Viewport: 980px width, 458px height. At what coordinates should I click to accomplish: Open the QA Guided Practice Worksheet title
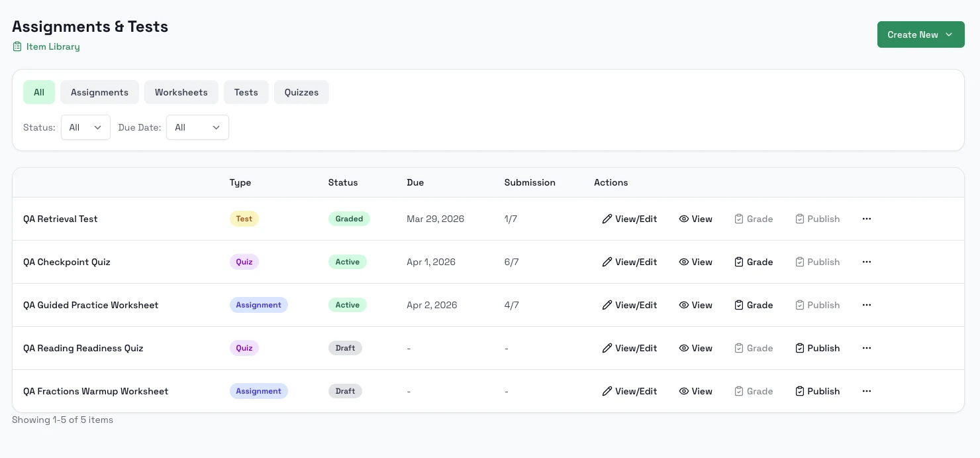point(91,305)
